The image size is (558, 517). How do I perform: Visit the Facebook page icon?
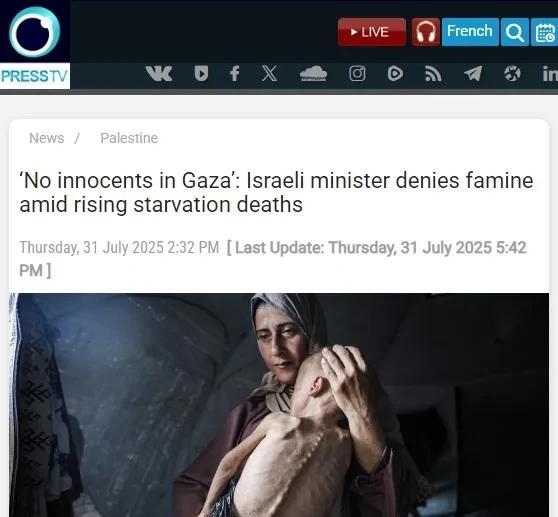point(235,74)
